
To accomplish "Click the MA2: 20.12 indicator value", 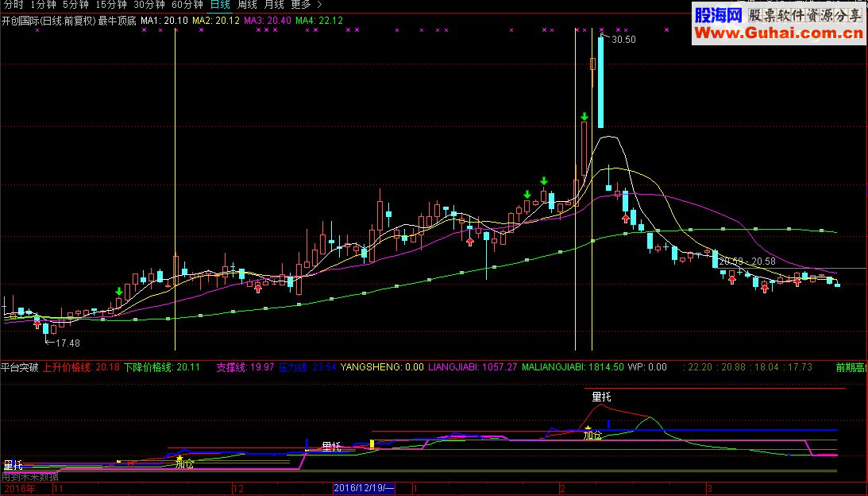I will (x=216, y=21).
